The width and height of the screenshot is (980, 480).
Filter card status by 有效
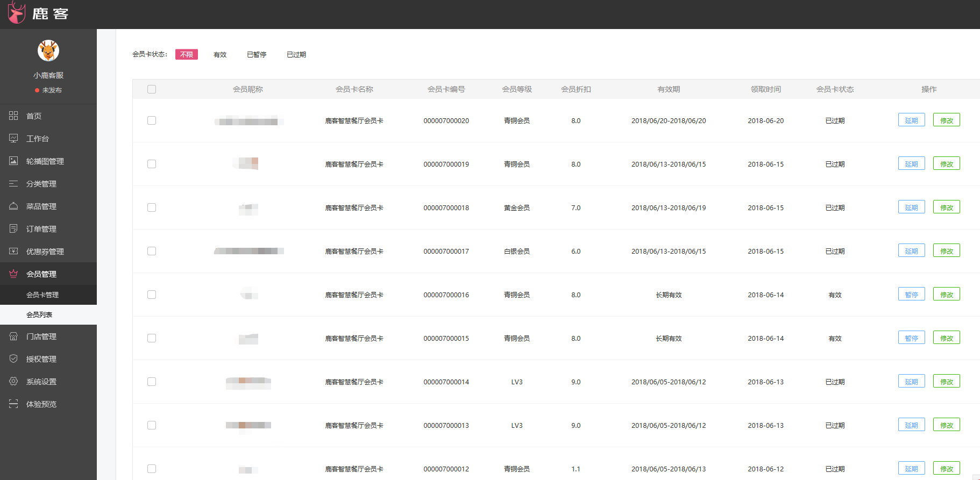220,54
